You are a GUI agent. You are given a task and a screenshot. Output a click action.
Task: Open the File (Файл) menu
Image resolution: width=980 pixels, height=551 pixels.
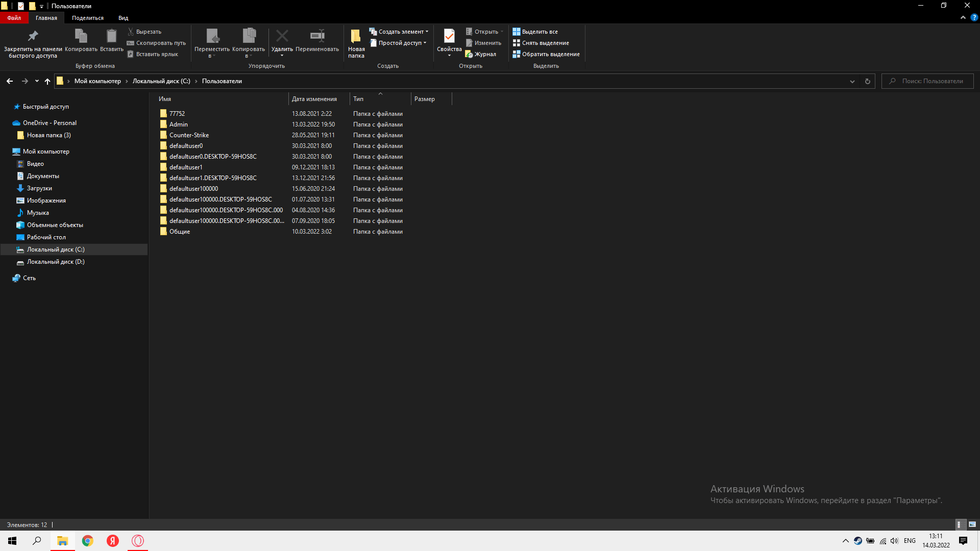(14, 18)
